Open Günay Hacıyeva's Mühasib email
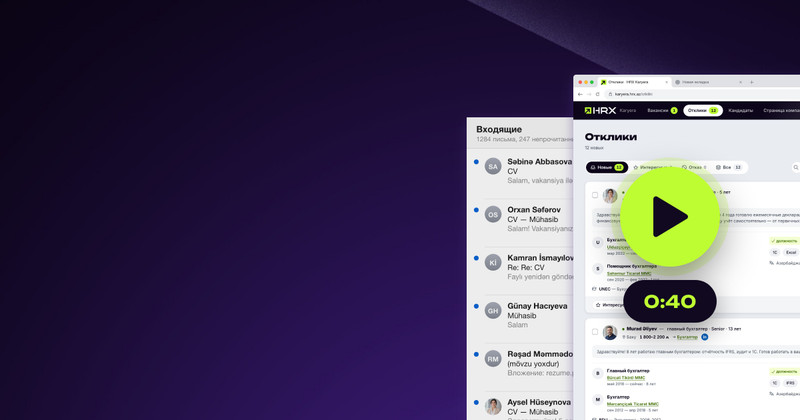Viewport: 800px width, 420px height. click(x=521, y=315)
